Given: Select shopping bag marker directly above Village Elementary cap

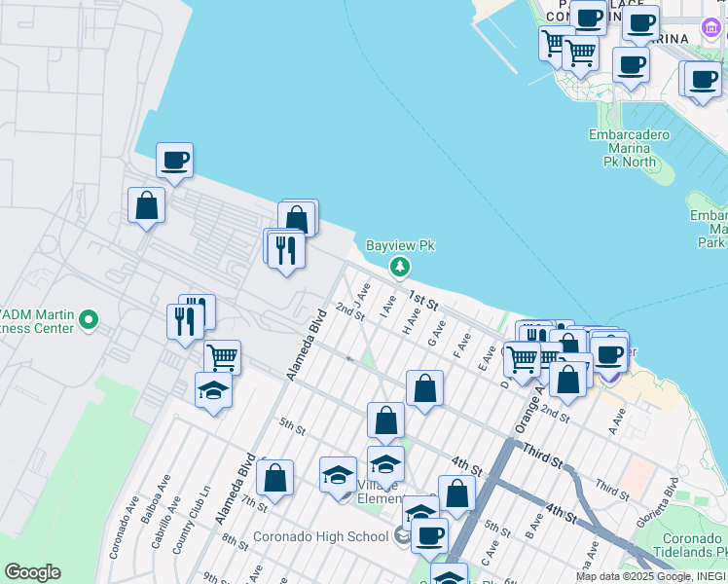Looking at the screenshot, I should point(385,422).
